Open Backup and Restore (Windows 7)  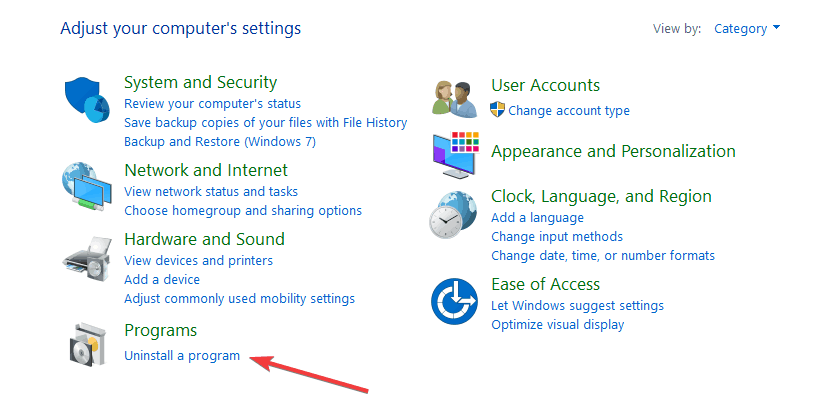pyautogui.click(x=220, y=142)
